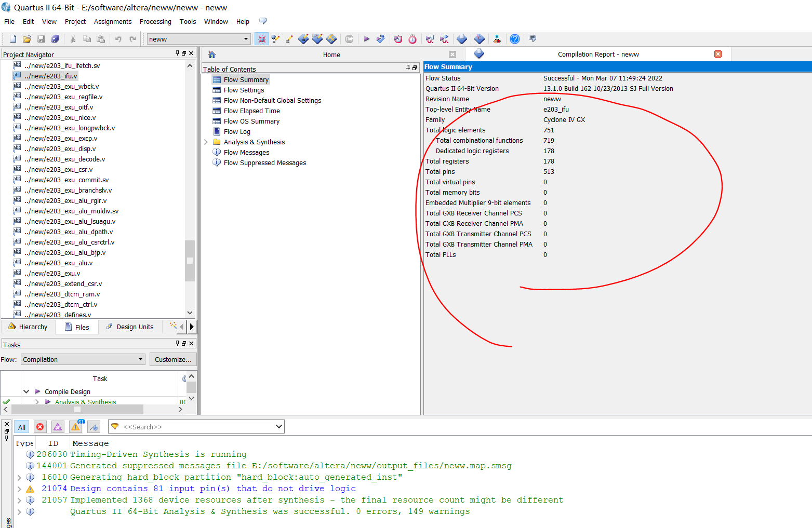Expand Analysis & Synthesis in Table of Contents

(206, 142)
